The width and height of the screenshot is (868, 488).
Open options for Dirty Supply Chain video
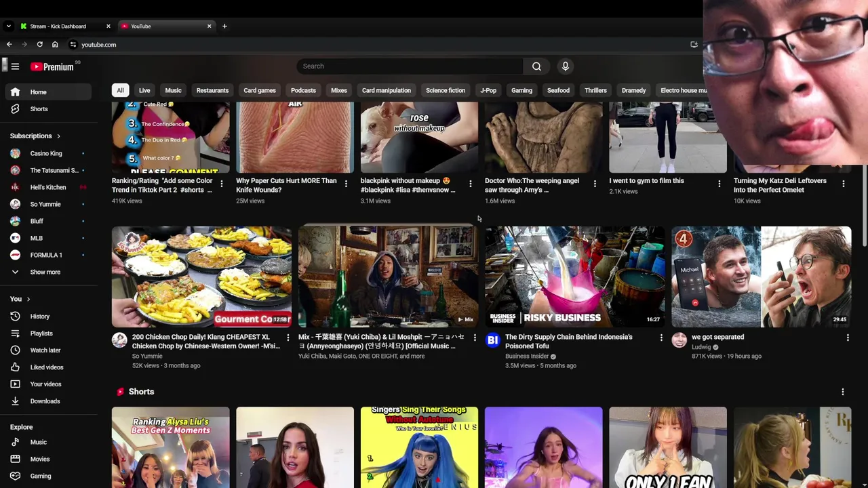pos(661,338)
